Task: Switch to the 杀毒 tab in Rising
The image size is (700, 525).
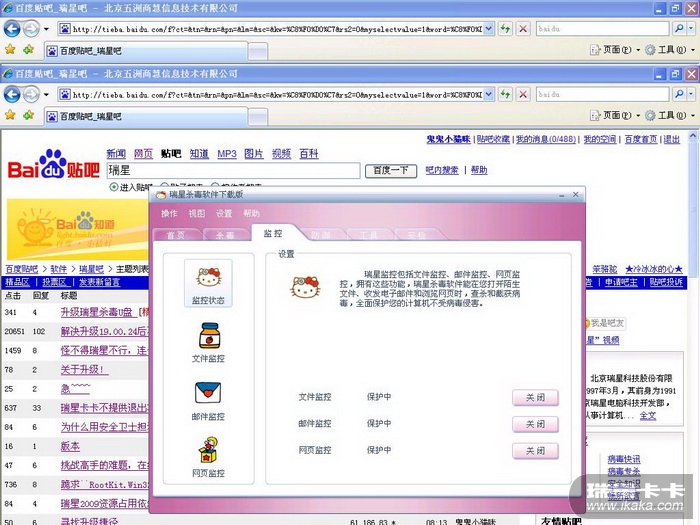Action: pos(225,235)
